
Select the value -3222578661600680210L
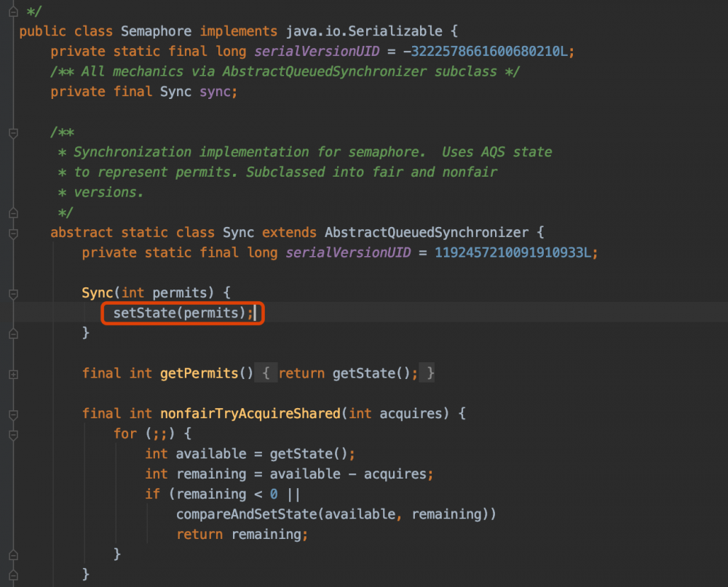486,51
